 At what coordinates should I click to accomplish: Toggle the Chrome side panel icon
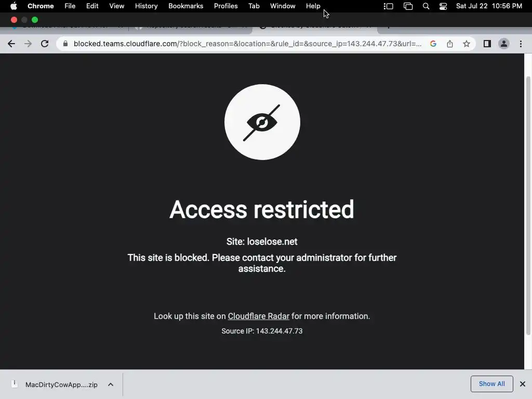point(487,44)
